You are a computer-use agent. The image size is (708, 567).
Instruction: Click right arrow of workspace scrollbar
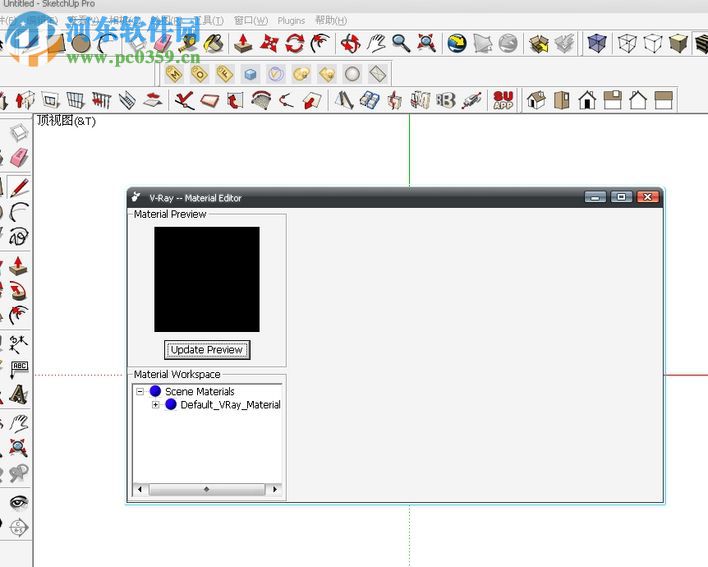(x=275, y=489)
